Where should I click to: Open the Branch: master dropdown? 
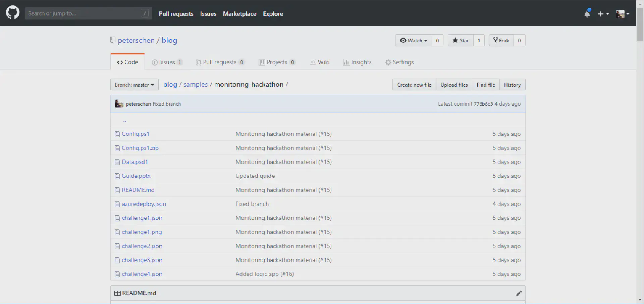[x=134, y=85]
